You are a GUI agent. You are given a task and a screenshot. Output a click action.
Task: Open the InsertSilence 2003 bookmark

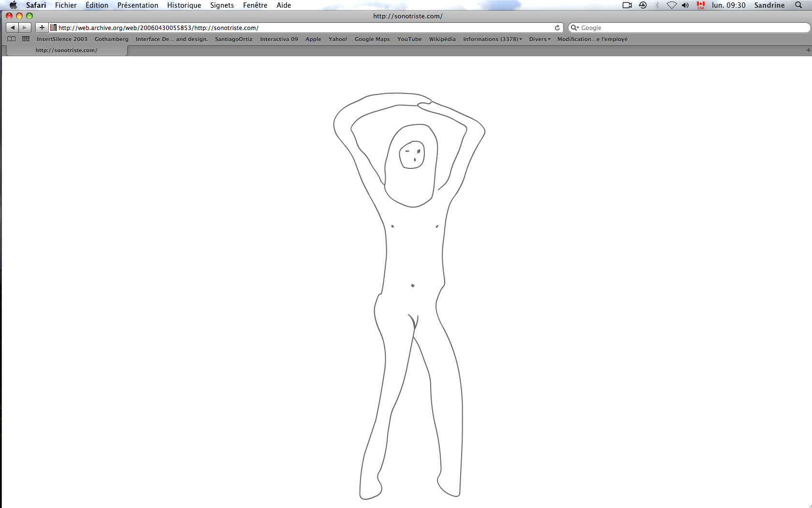click(x=62, y=39)
